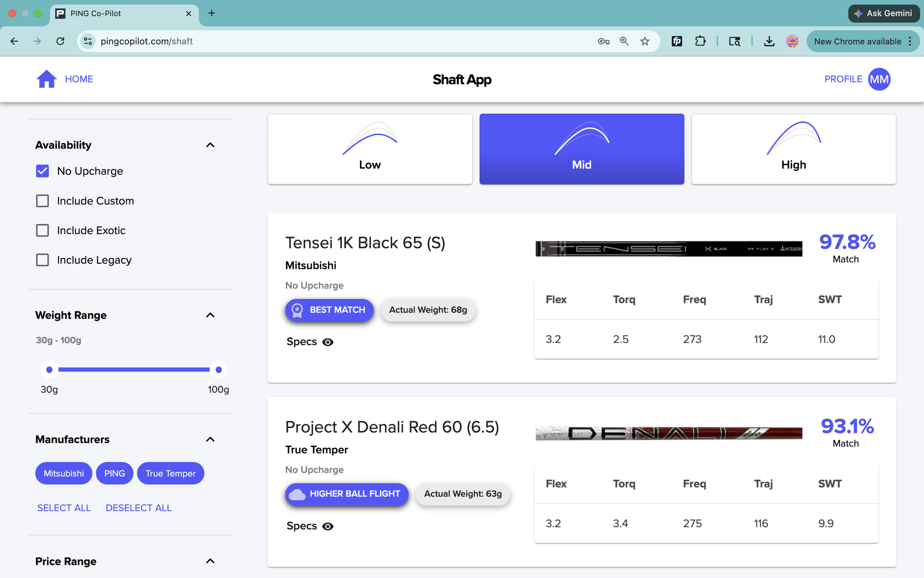The height and width of the screenshot is (578, 924).
Task: Open the Chrome three-dot menu
Action: pos(910,41)
